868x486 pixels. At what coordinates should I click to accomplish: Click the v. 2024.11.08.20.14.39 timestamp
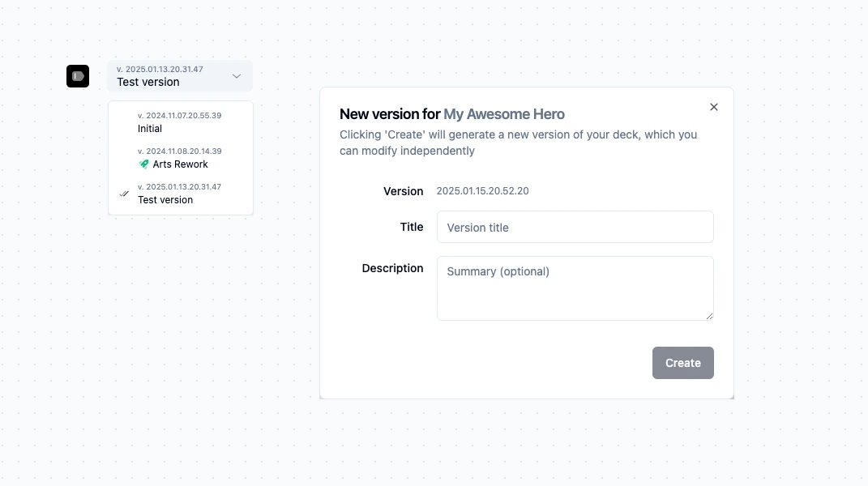(179, 151)
